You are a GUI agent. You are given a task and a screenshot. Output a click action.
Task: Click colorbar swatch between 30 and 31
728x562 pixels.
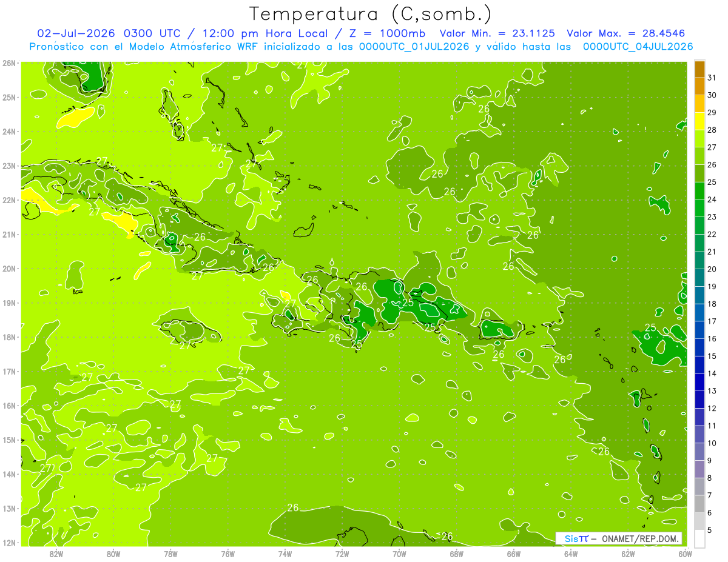pyautogui.click(x=699, y=86)
